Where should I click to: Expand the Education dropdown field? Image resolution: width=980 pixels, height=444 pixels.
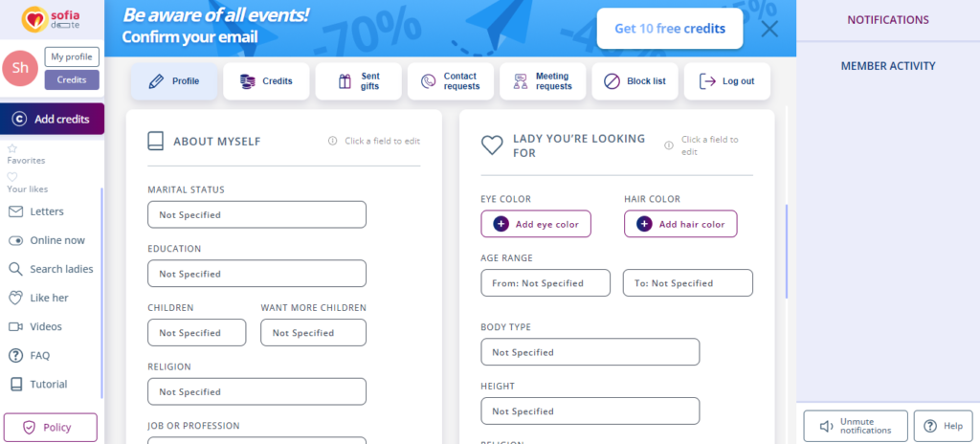(x=256, y=274)
